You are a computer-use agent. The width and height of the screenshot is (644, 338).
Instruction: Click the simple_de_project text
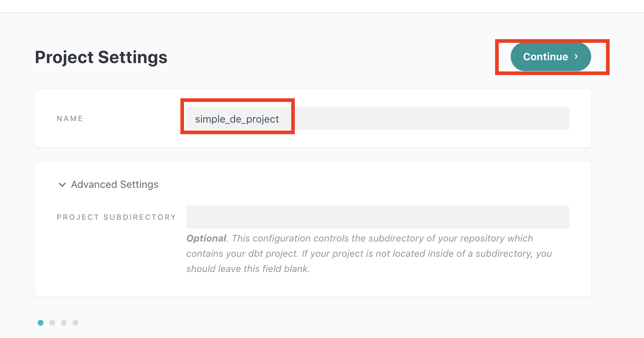pos(237,119)
